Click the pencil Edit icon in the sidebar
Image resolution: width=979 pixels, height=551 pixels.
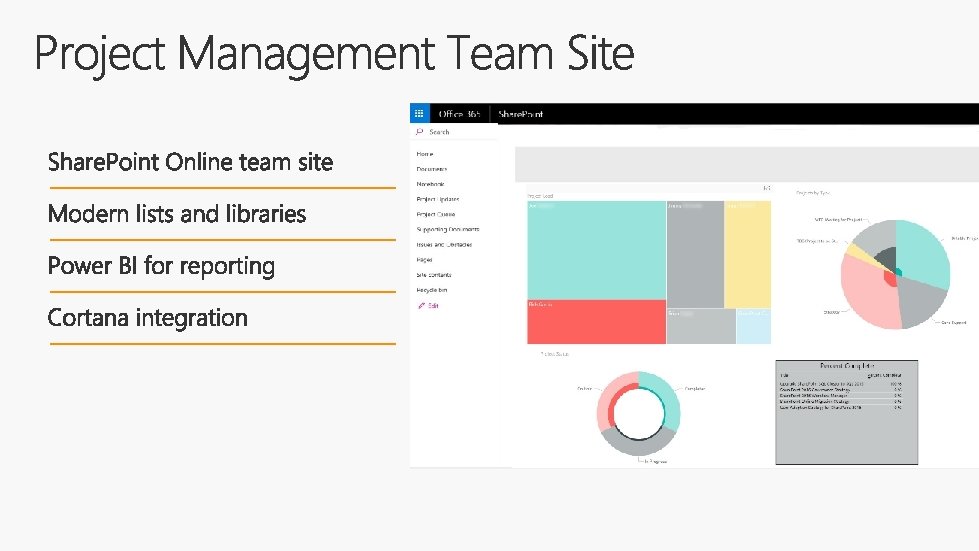click(x=421, y=306)
